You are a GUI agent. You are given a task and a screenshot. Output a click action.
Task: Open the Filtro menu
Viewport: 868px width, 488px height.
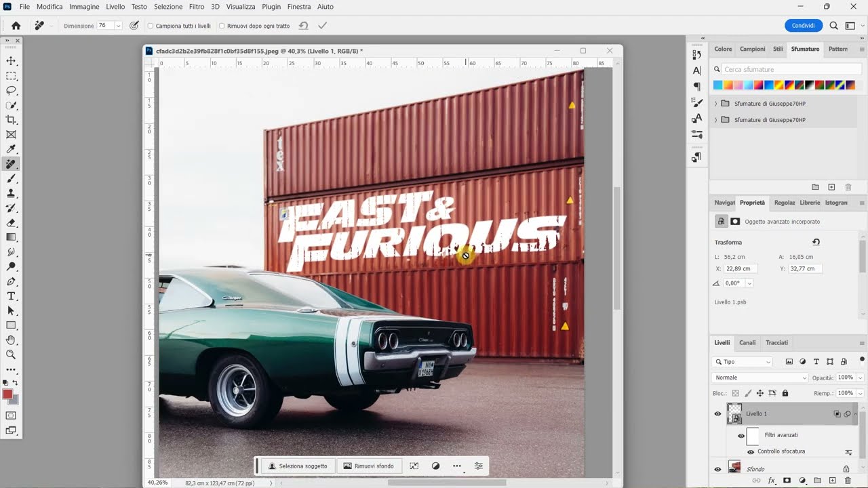coord(197,7)
